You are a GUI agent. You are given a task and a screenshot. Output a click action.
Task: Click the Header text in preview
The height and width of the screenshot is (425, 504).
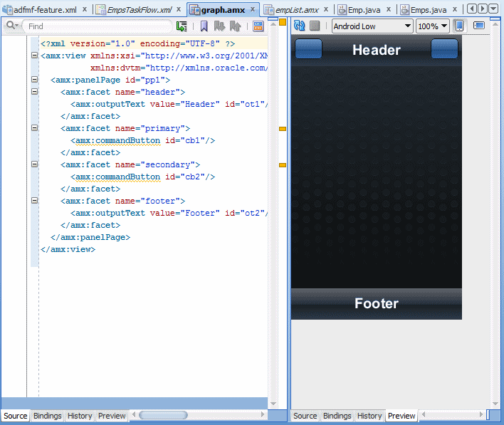377,50
